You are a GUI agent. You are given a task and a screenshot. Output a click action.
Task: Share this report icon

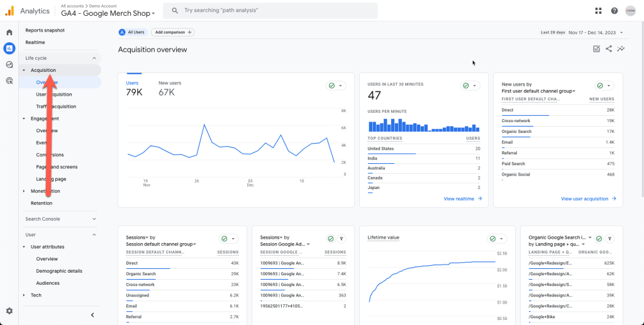(x=609, y=49)
